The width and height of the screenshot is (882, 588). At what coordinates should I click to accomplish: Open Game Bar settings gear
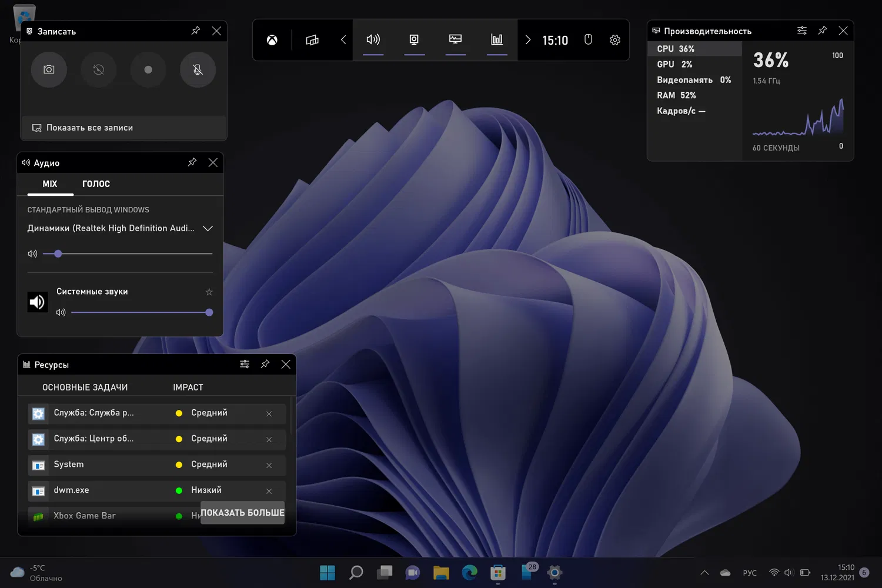pyautogui.click(x=615, y=40)
